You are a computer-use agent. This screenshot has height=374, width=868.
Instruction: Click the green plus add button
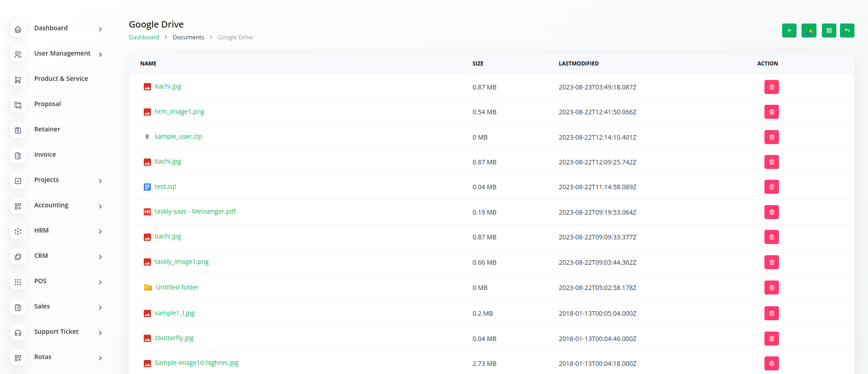point(789,31)
